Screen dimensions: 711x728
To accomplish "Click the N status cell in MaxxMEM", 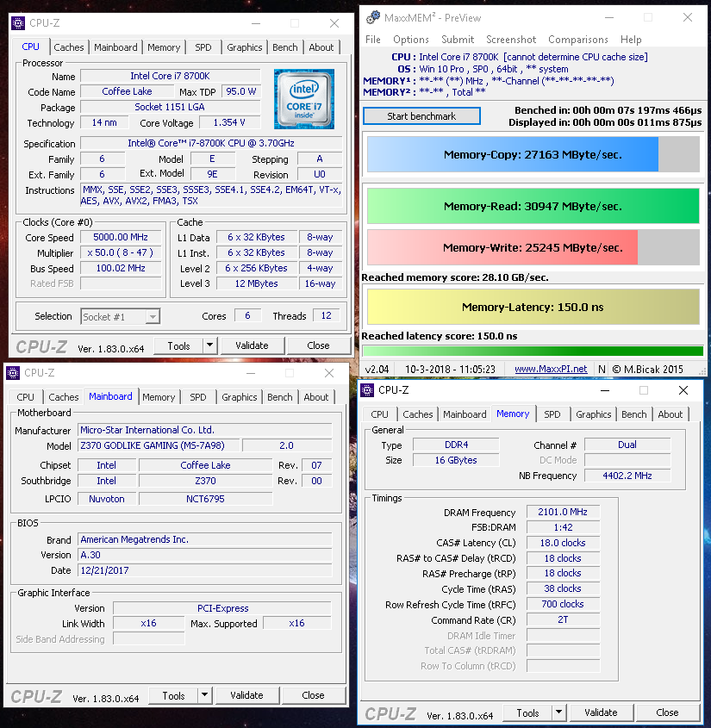I will pyautogui.click(x=602, y=369).
